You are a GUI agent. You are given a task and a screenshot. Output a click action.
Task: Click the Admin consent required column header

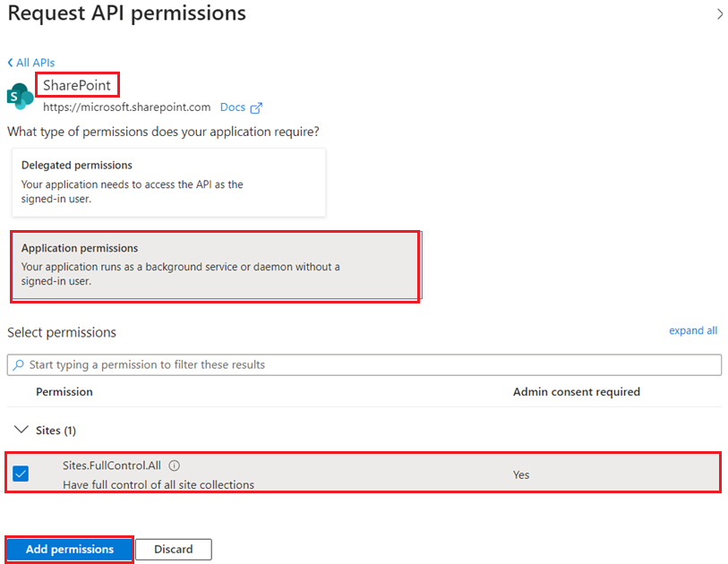(x=576, y=392)
